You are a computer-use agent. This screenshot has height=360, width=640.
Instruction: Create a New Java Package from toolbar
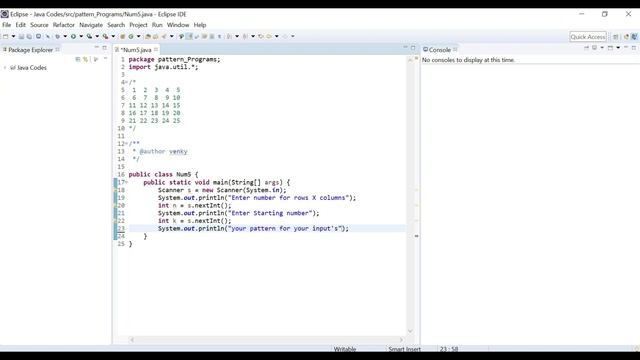(122, 36)
